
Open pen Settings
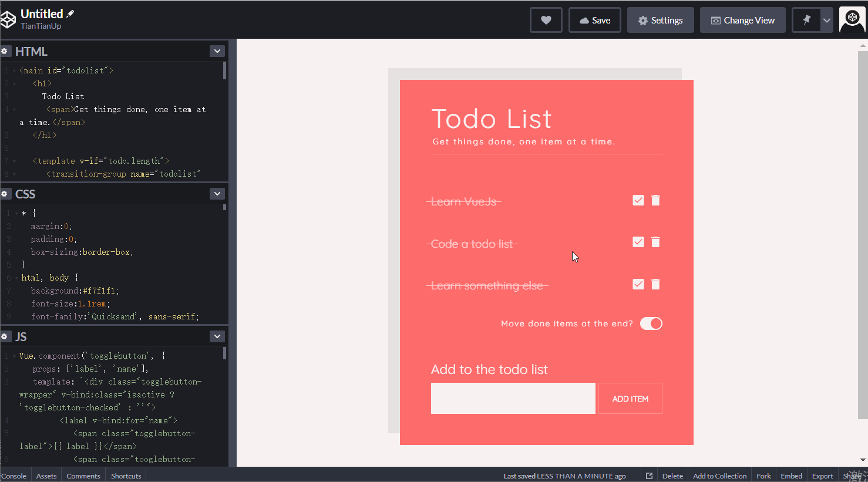click(x=661, y=20)
